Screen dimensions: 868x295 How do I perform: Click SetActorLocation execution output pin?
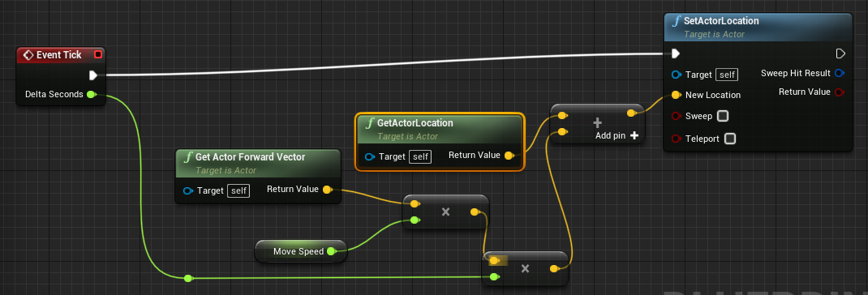840,53
